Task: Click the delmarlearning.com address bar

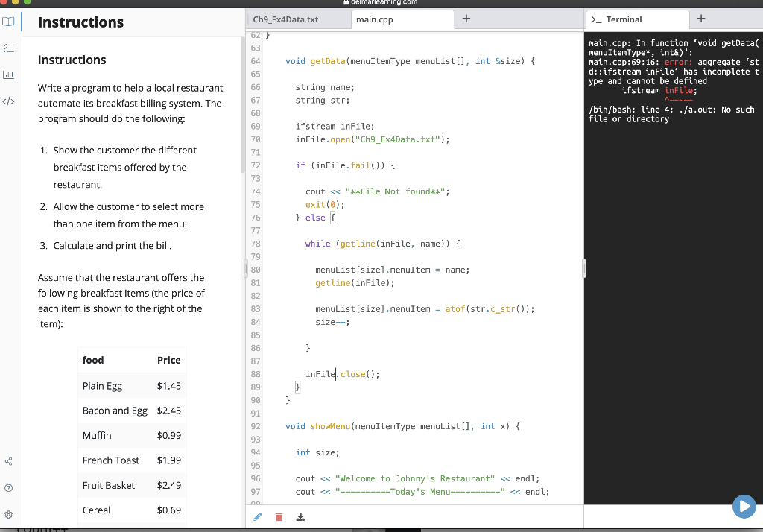Action: tap(381, 2)
